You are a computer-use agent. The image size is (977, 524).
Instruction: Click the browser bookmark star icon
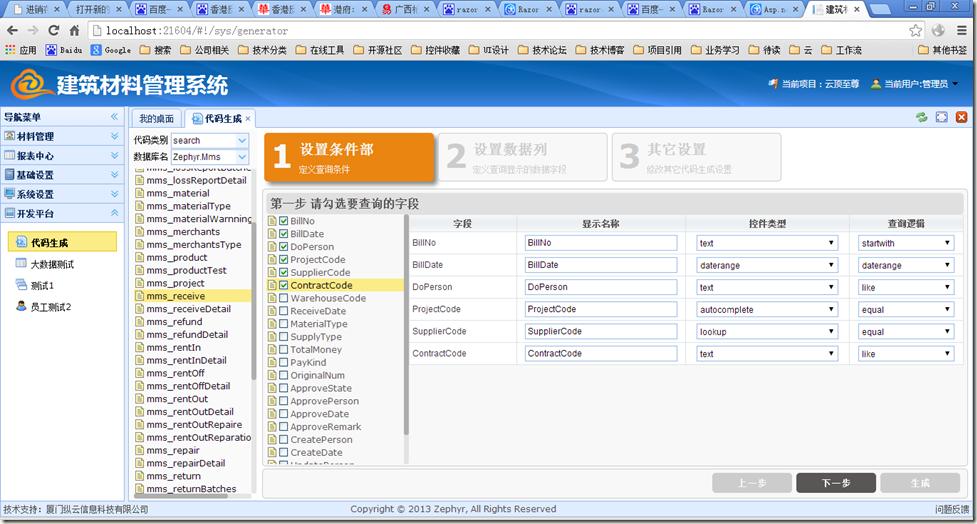(x=915, y=31)
